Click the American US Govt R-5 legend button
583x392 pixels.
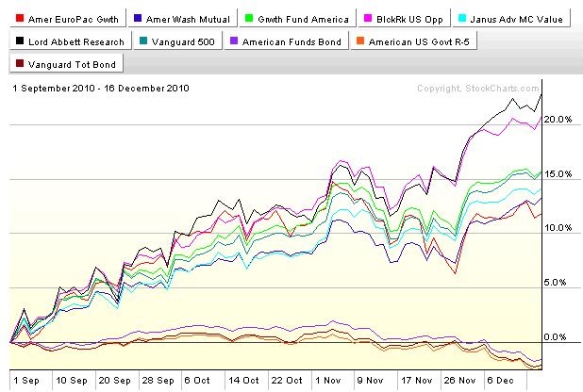click(413, 41)
